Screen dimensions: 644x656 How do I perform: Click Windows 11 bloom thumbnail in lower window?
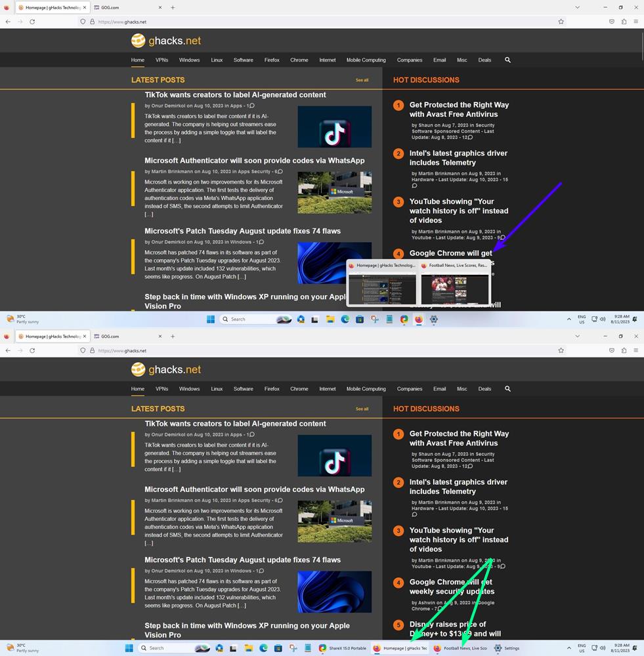coord(335,592)
